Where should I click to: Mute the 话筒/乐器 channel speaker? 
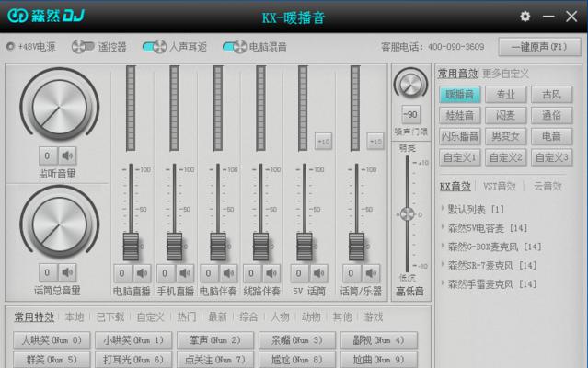pos(371,273)
